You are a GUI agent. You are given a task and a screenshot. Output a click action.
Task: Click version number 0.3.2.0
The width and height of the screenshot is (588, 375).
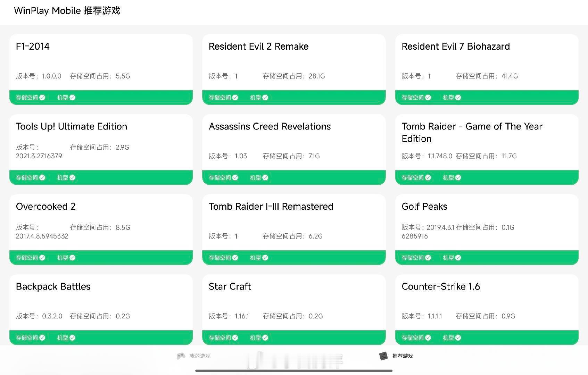point(52,316)
